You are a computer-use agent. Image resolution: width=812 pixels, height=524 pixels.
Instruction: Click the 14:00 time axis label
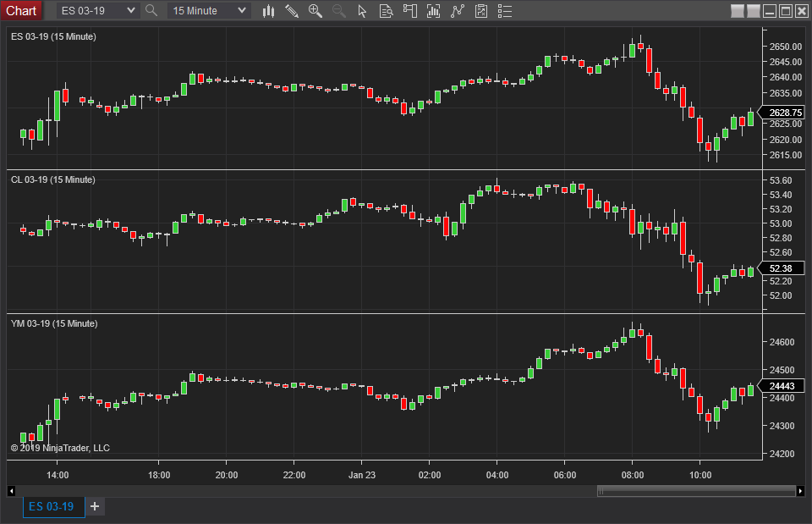(58, 475)
